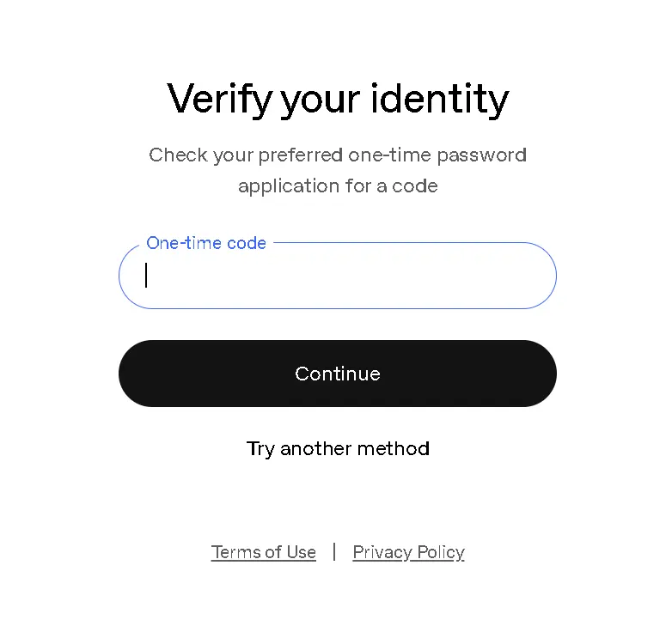Click the "Check your preferred" subtitle line
672x620 pixels.
338,155
